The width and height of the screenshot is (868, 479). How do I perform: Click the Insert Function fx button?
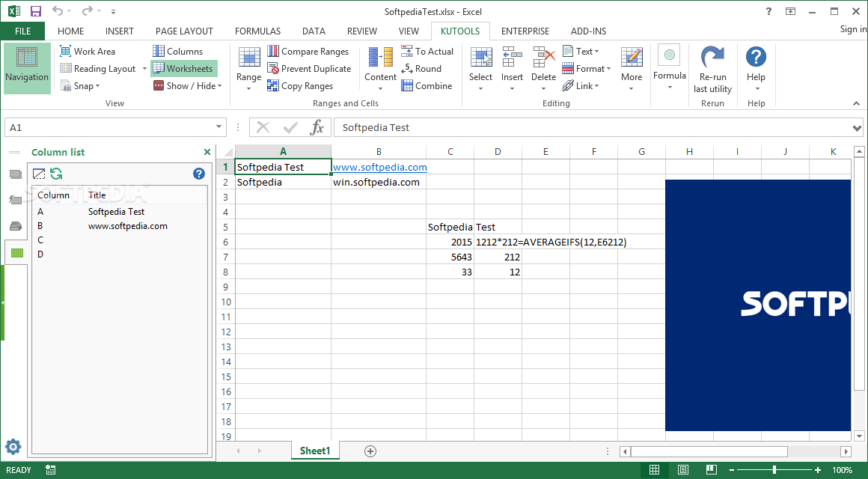pos(317,127)
